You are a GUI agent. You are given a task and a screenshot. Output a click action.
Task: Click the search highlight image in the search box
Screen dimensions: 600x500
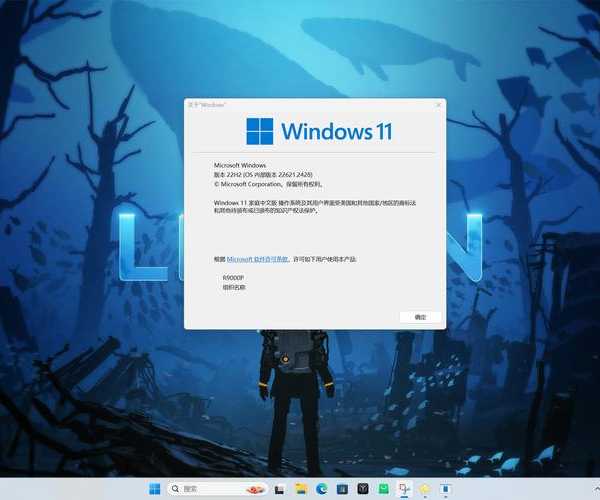pyautogui.click(x=256, y=489)
